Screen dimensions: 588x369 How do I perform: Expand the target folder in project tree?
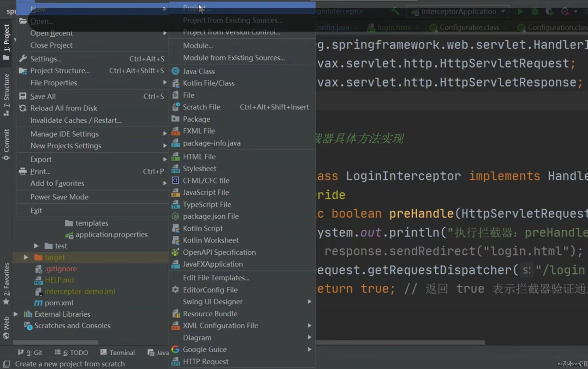click(x=26, y=257)
